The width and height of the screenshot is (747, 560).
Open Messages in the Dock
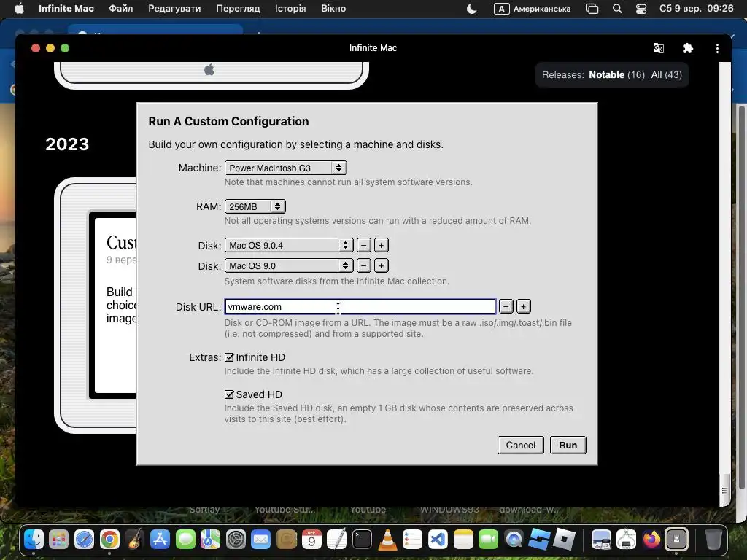[x=185, y=540]
